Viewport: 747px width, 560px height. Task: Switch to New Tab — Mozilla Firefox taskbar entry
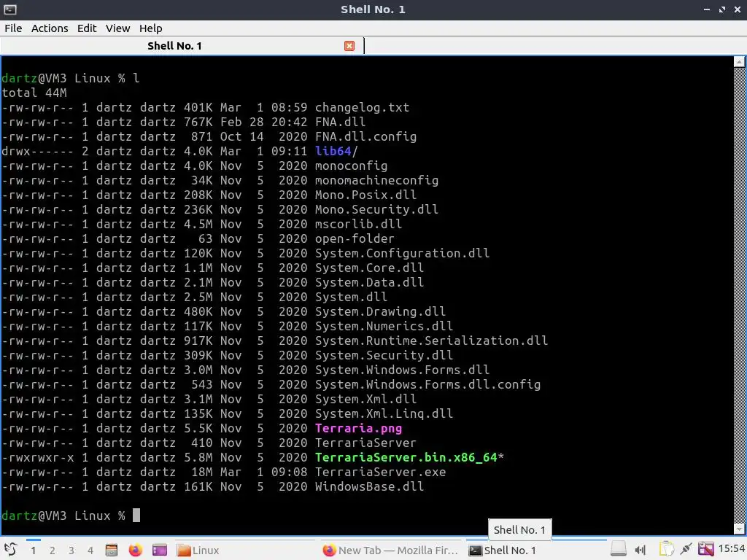tap(390, 550)
